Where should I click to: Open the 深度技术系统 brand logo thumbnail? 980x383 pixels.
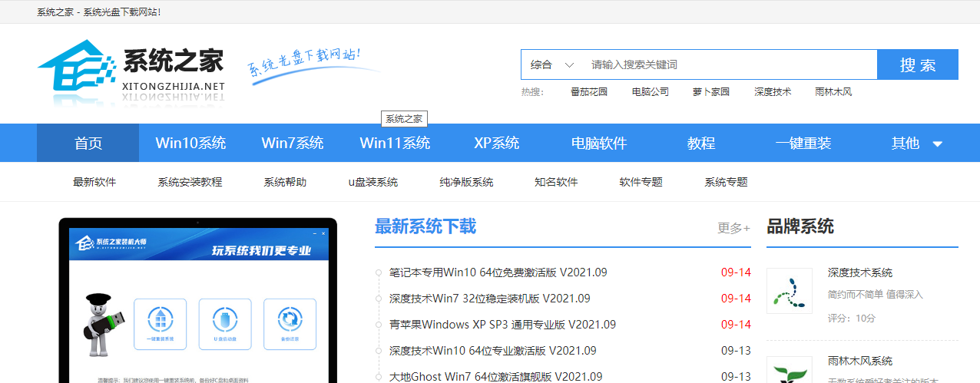[x=789, y=291]
